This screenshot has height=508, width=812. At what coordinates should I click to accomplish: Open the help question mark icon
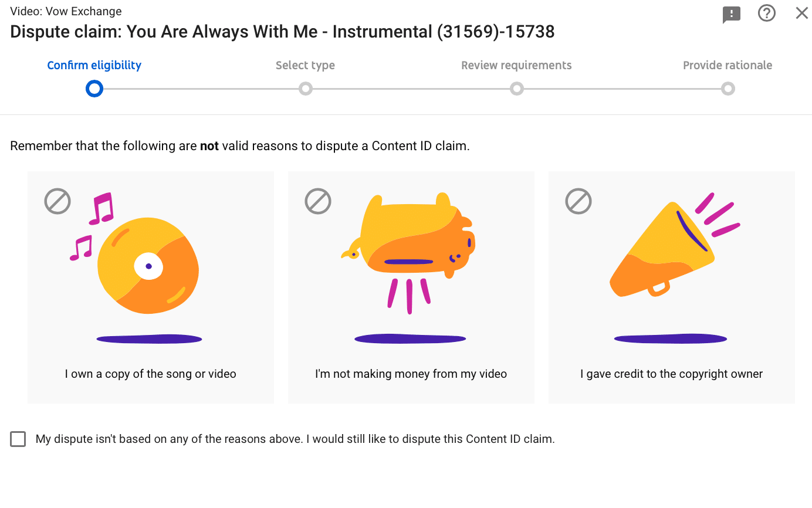click(767, 13)
